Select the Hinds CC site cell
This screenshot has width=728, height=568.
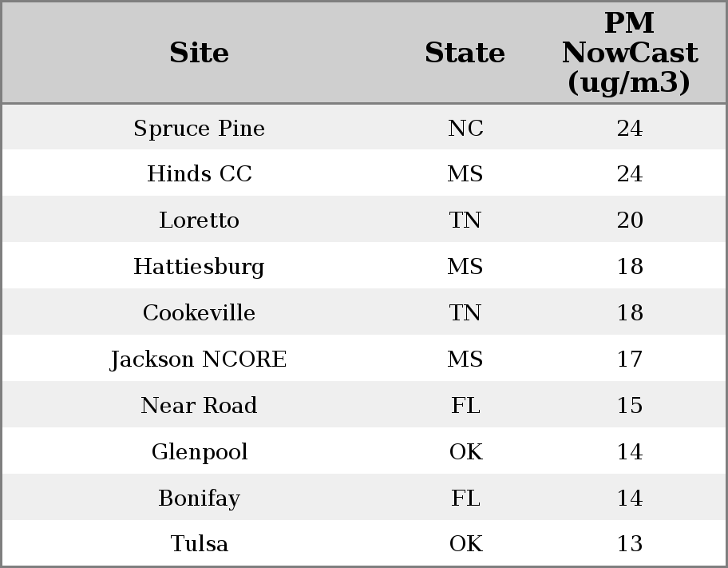199,174
